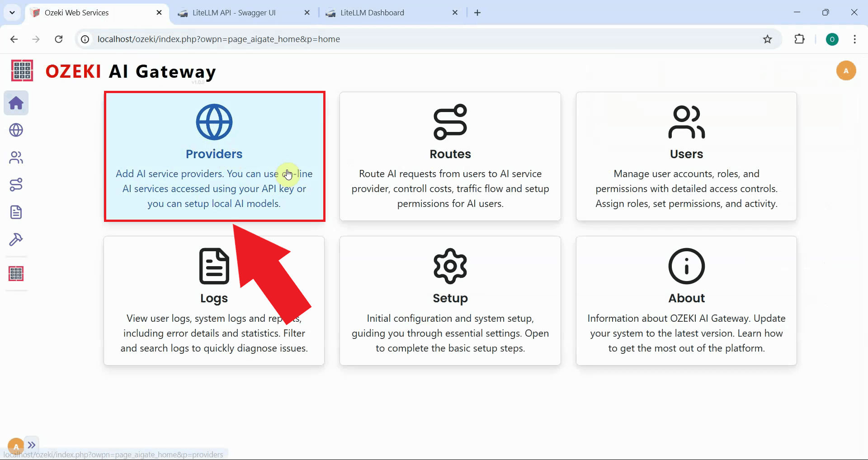Open the About information card
Viewport: 868px width, 460px height.
(686, 300)
